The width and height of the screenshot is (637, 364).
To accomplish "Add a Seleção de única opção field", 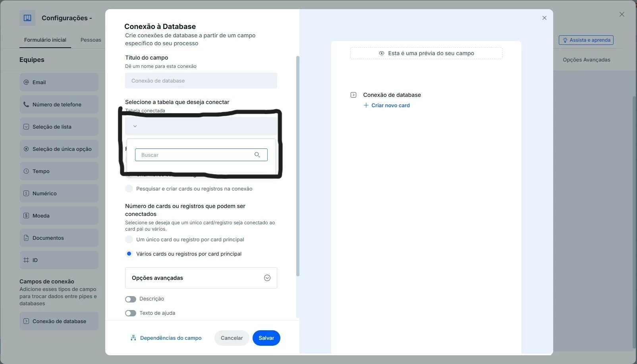I will coord(59,149).
